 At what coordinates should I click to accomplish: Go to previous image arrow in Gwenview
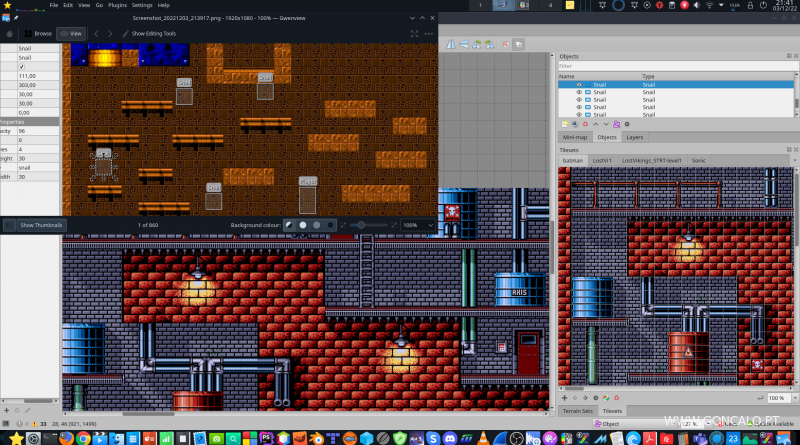[x=96, y=34]
